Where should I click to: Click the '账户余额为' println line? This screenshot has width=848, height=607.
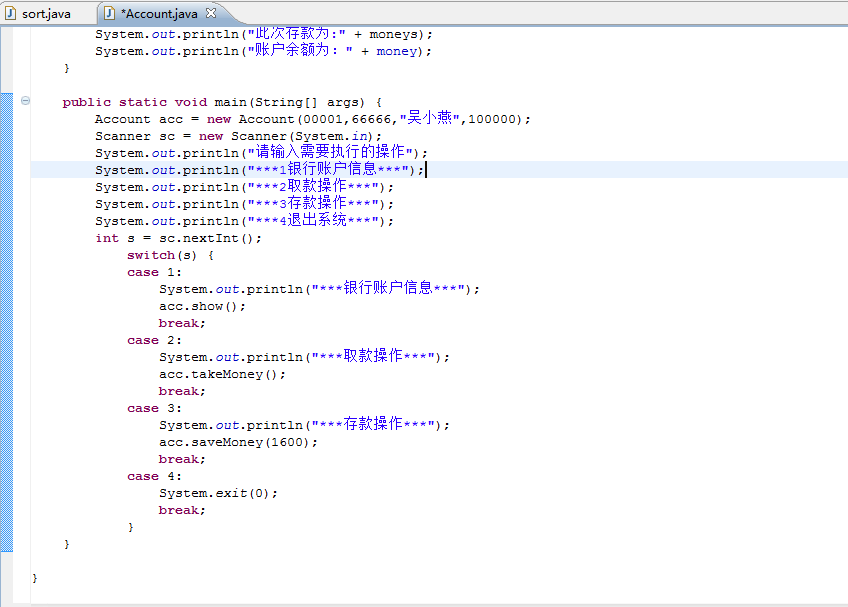tap(263, 51)
